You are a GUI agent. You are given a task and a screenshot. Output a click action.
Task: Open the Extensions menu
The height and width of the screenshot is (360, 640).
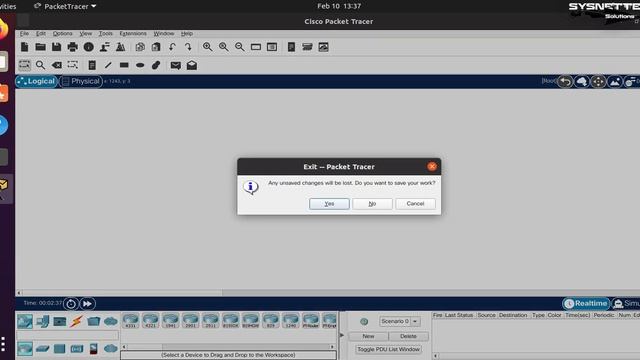tap(133, 33)
